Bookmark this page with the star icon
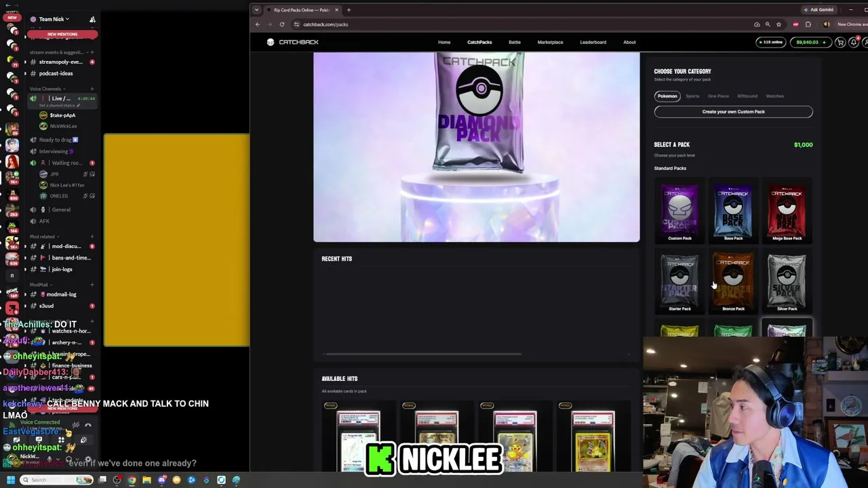This screenshot has width=868, height=488. pos(778,24)
